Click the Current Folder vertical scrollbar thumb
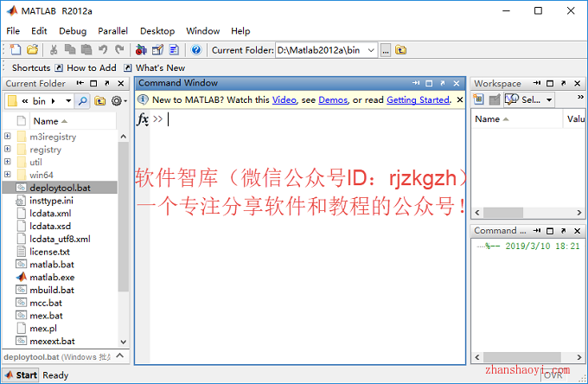The image size is (588, 384). tap(123, 217)
